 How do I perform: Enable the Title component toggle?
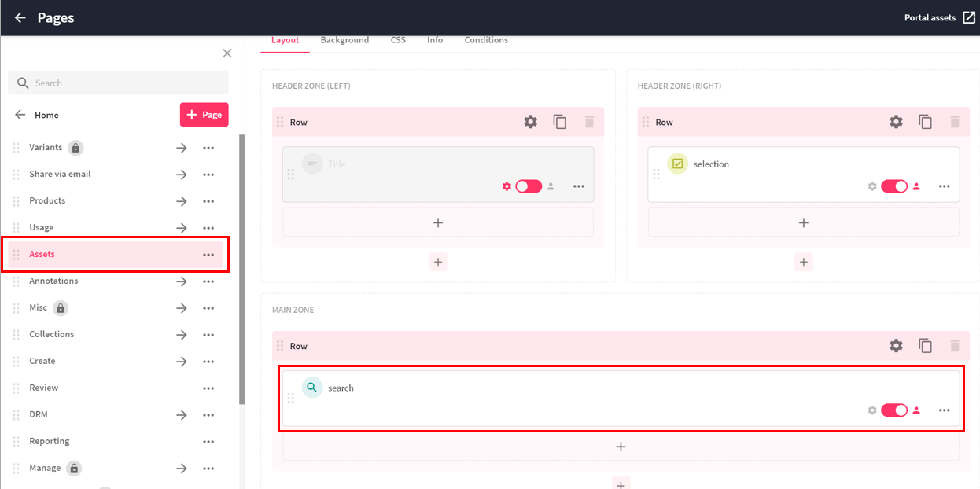529,186
